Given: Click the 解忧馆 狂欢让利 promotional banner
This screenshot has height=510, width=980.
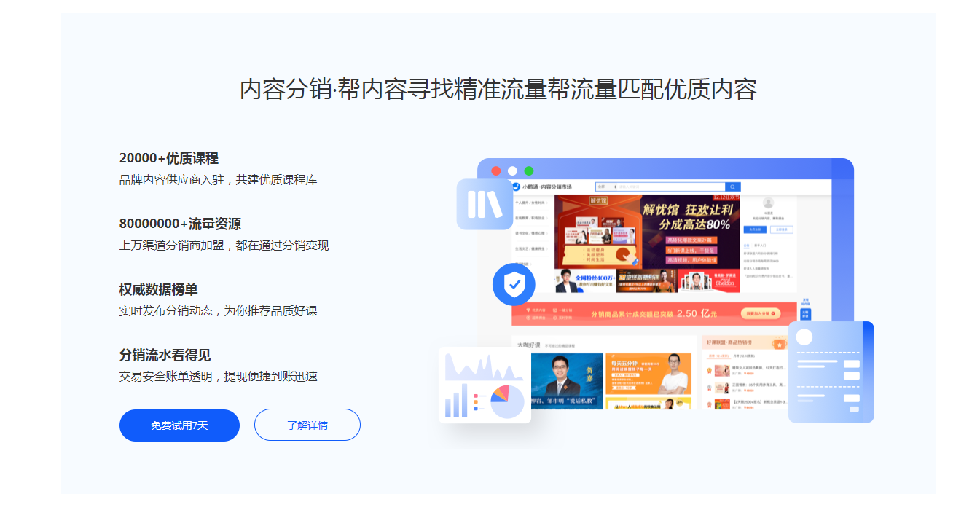Looking at the screenshot, I should [647, 232].
